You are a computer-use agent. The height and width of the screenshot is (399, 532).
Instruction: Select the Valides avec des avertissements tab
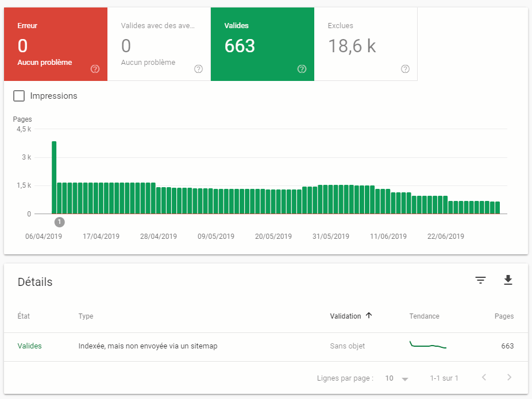159,44
